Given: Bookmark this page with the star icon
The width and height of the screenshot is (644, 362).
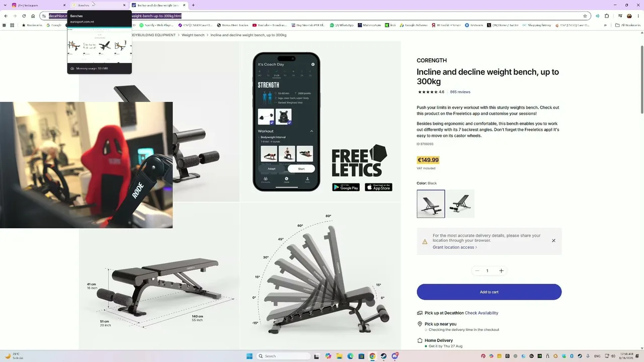Looking at the screenshot, I should (585, 16).
